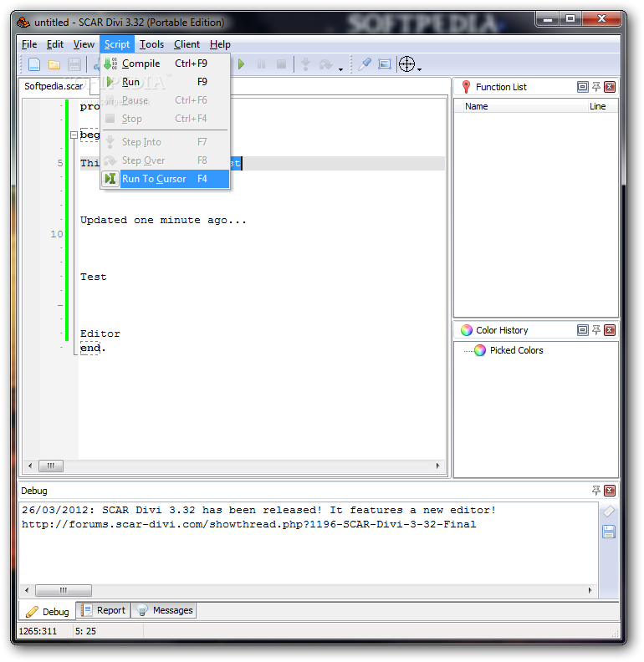Open the Edit menu

tap(55, 44)
